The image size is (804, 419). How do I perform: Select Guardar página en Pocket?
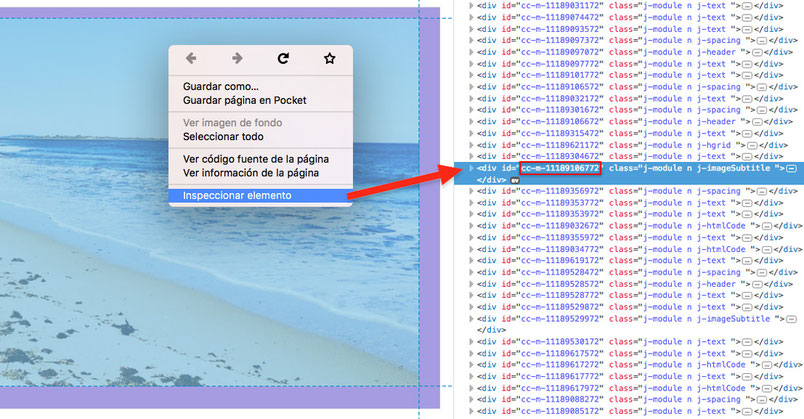coord(245,100)
